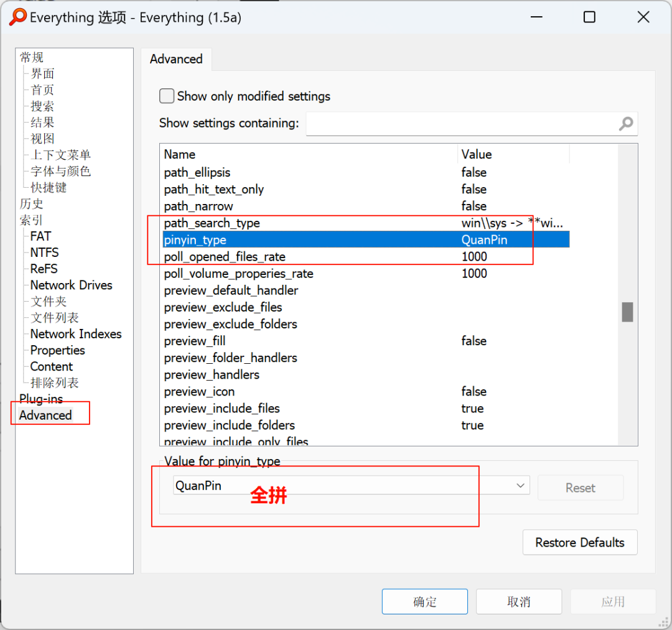This screenshot has height=630, width=672.
Task: Click the Value column header
Action: (513, 155)
